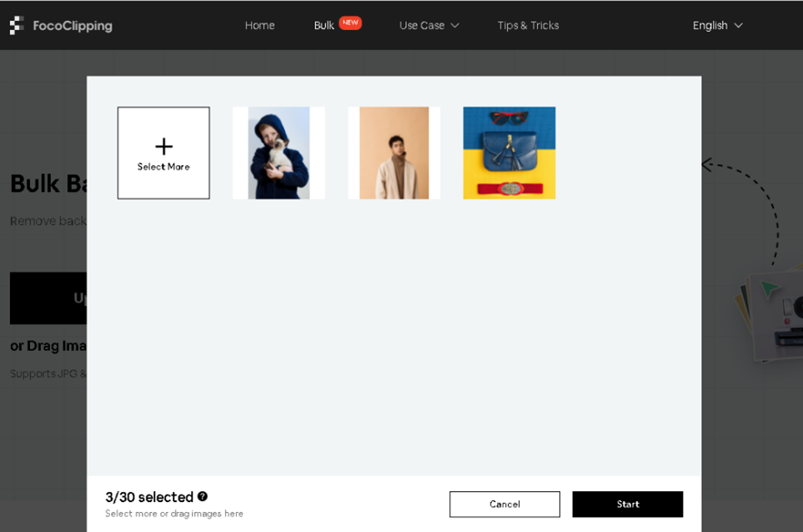
Task: Click the '3/30 selected' counter text
Action: [x=149, y=497]
